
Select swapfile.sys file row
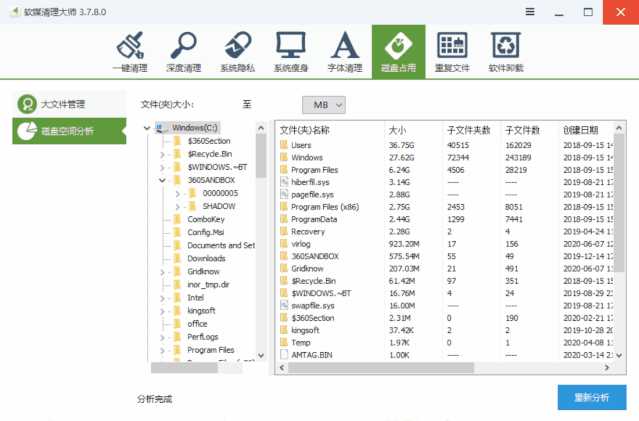(x=445, y=306)
